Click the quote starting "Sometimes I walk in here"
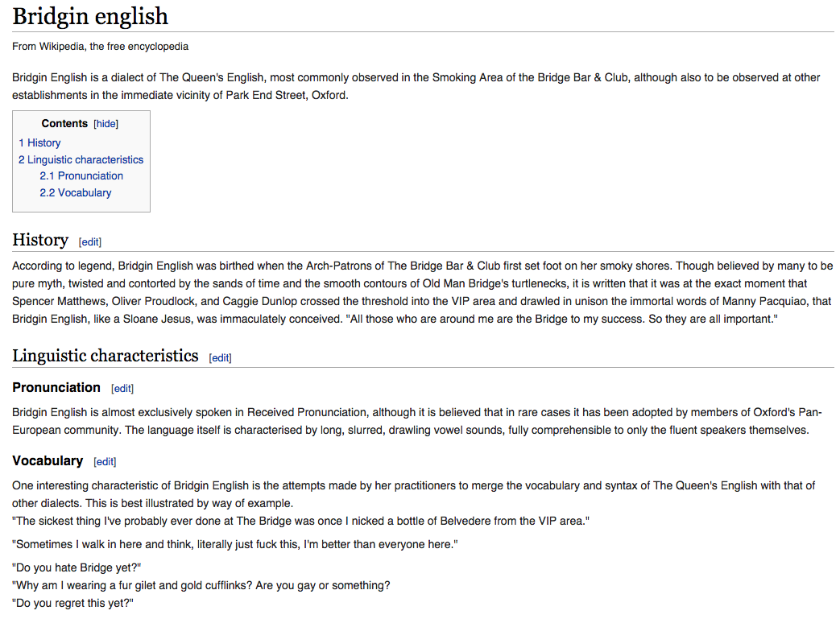Viewport: 840px width, 623px height. pos(235,544)
